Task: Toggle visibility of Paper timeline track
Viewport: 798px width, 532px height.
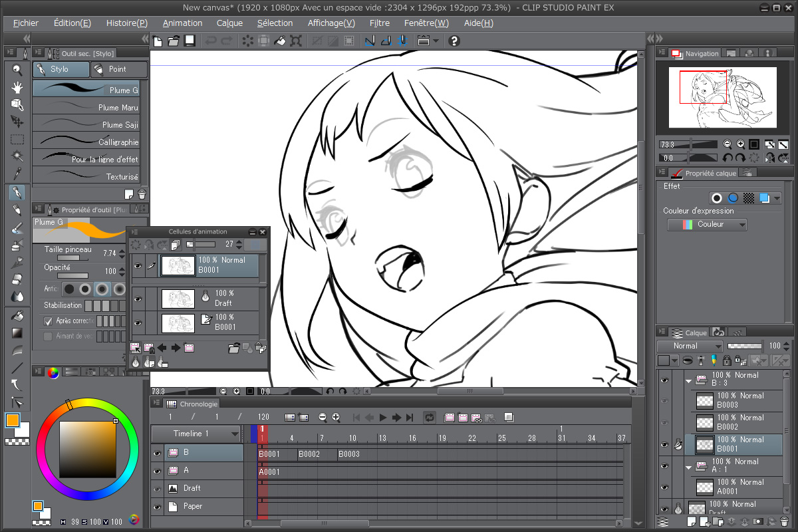Action: coord(157,507)
